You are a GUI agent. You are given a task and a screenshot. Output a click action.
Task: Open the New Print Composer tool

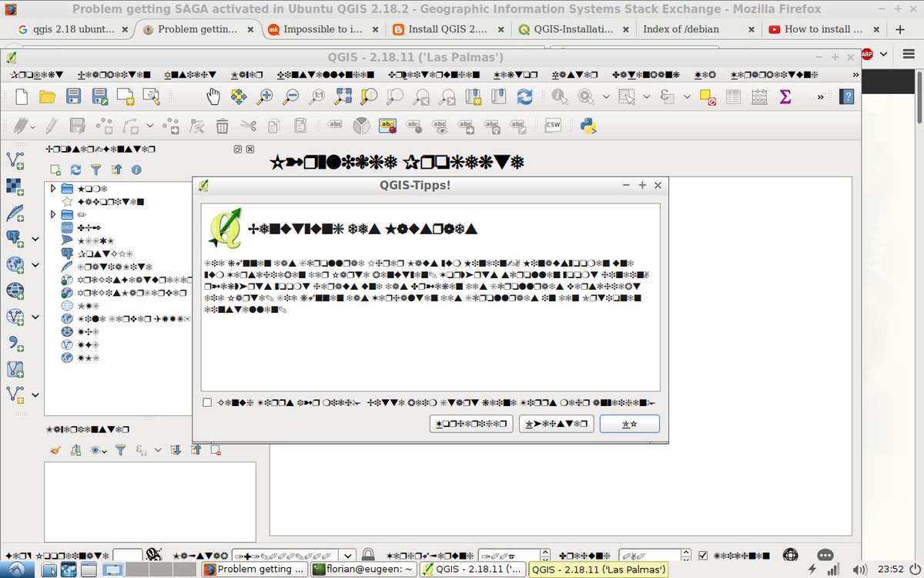coord(126,96)
